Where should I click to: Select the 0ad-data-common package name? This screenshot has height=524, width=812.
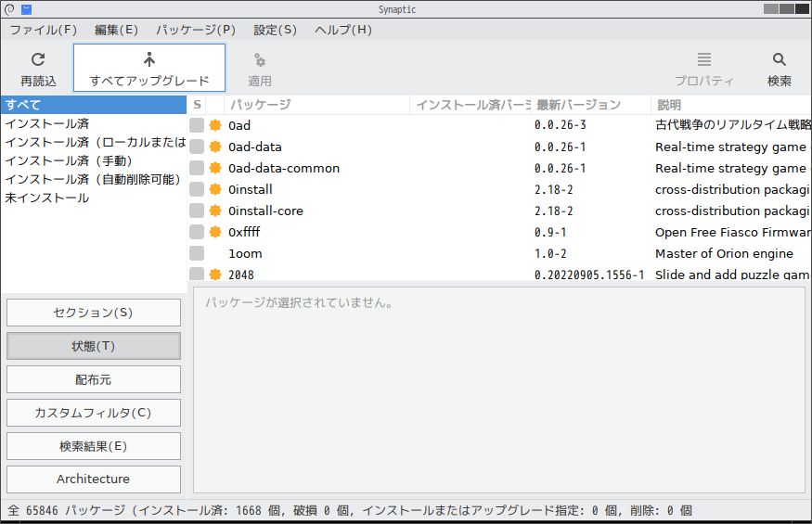[x=284, y=168]
